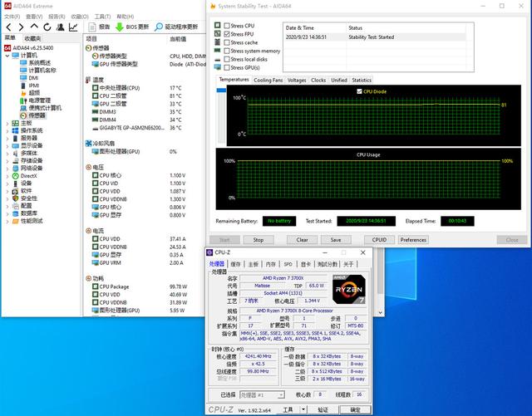This screenshot has width=532, height=416.
Task: Open CPUID from Stability Test
Action: coord(379,240)
